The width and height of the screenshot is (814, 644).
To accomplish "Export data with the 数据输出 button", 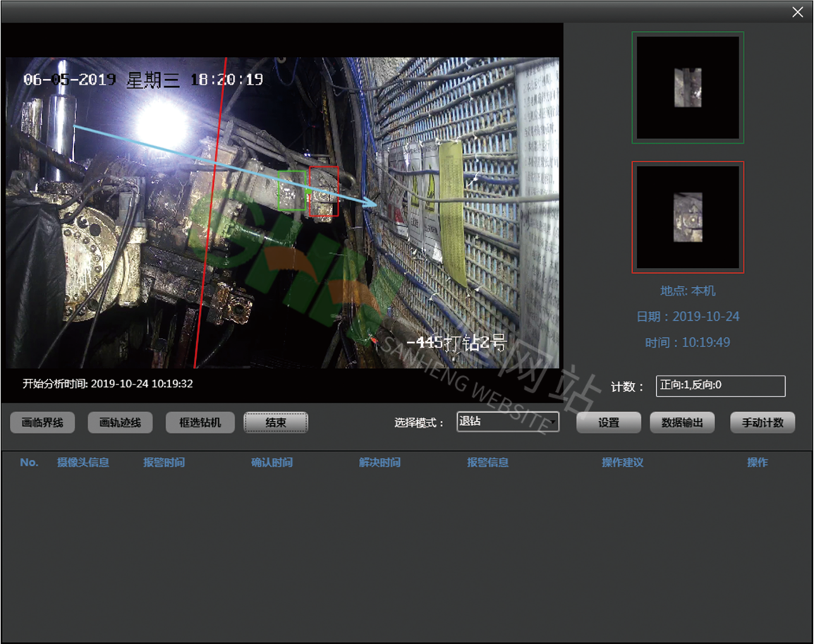I will (x=682, y=423).
